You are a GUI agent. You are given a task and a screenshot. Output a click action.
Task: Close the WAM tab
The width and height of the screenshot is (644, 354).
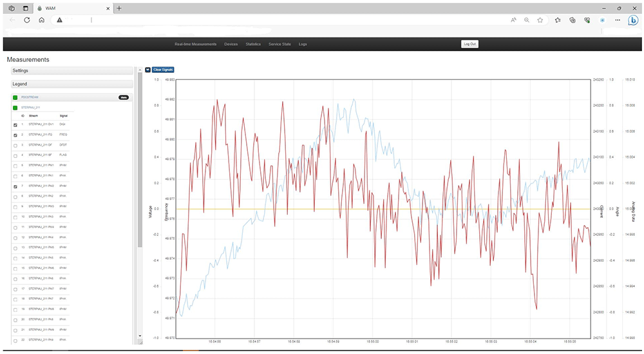[108, 8]
